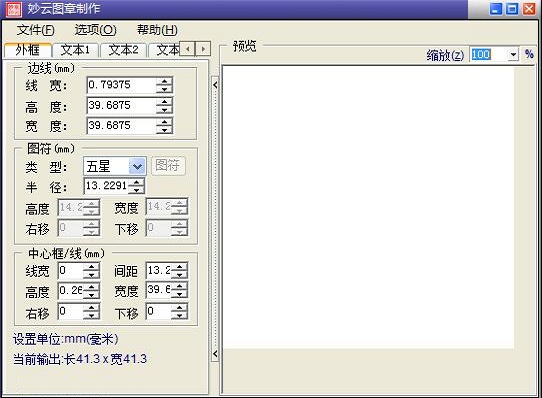Adjust the 图符 宽度 spinner

click(x=180, y=207)
